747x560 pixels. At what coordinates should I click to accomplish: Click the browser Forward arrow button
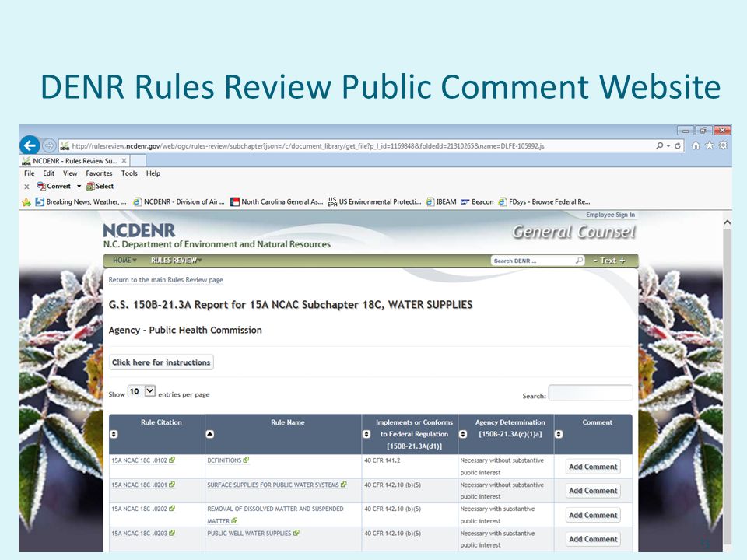pyautogui.click(x=48, y=145)
